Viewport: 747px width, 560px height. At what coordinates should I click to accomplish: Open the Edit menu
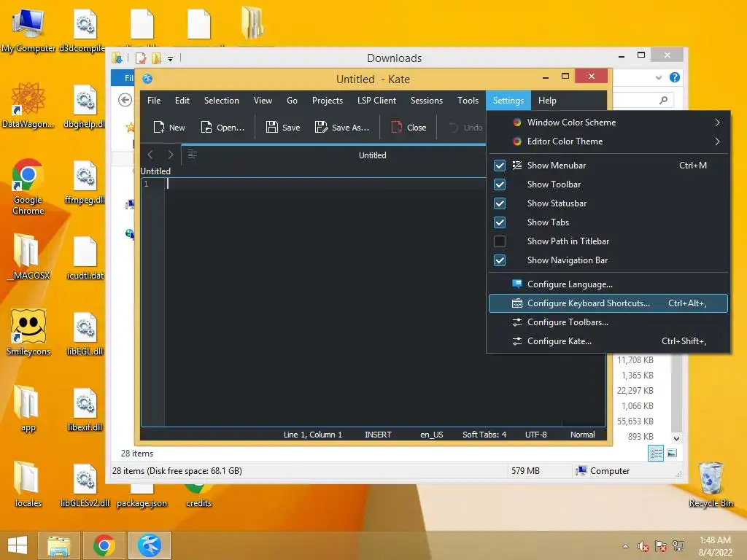[182, 101]
